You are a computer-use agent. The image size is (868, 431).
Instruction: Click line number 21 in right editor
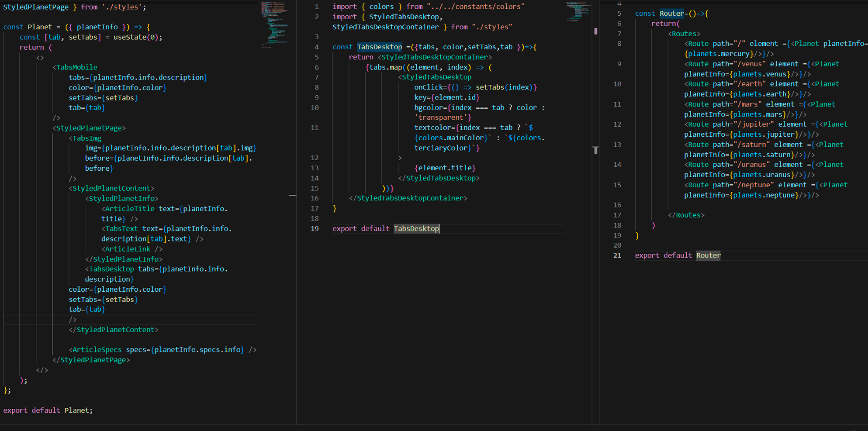pyautogui.click(x=617, y=255)
